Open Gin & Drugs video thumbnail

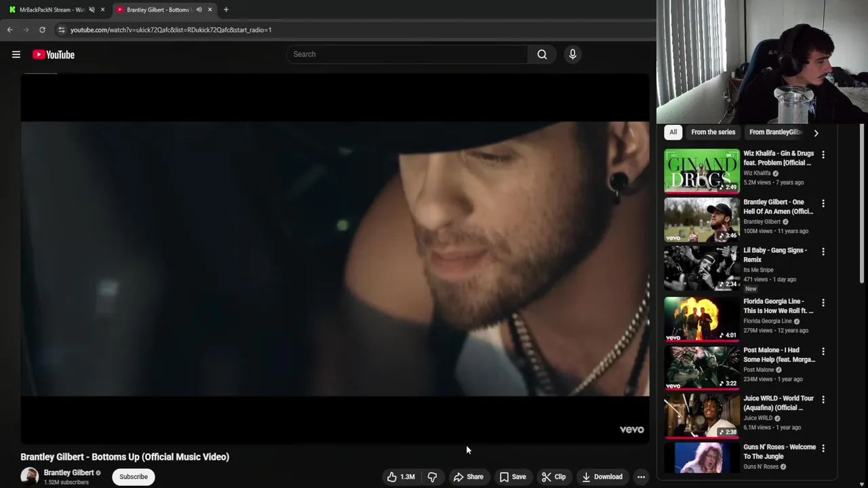[x=702, y=171]
